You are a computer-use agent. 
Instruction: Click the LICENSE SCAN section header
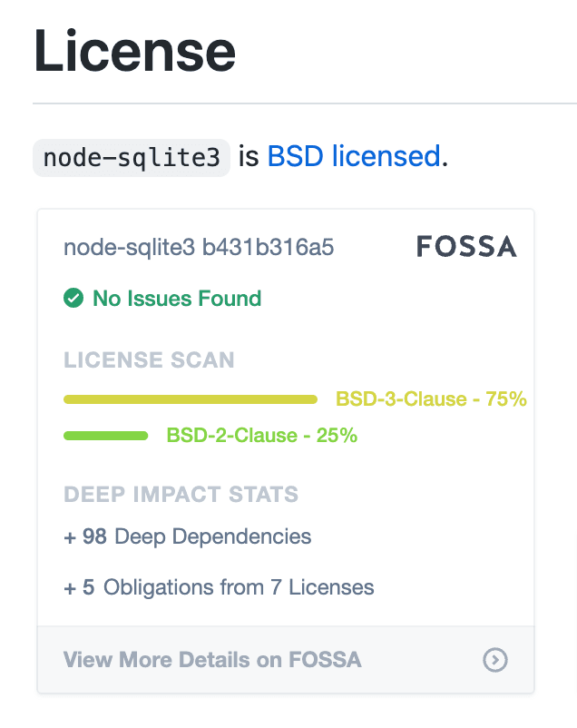149,360
